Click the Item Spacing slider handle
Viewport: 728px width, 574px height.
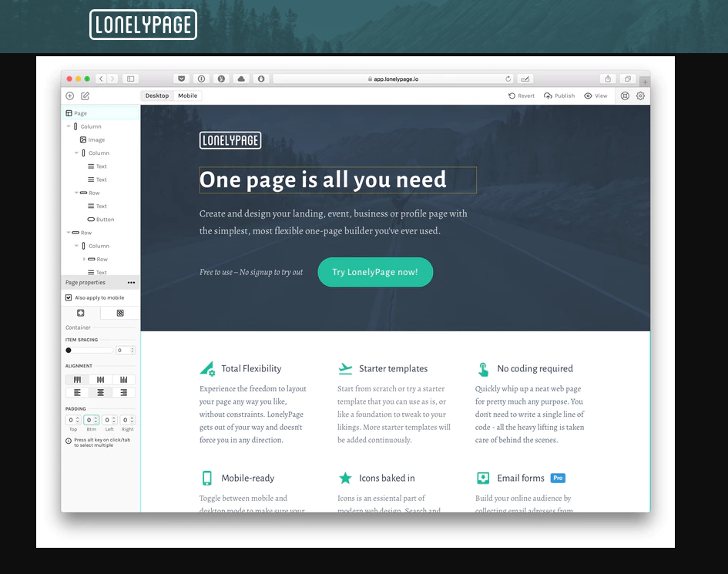(69, 350)
